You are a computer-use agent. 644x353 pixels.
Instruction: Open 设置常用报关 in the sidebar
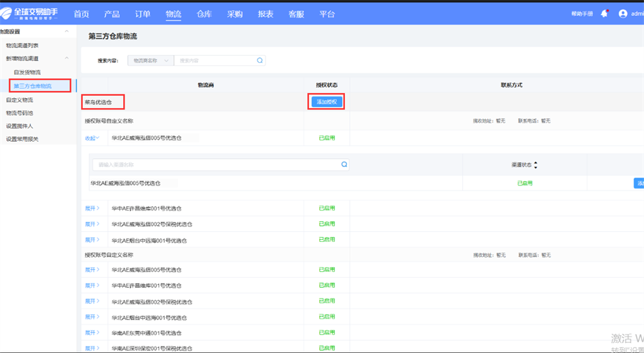22,140
